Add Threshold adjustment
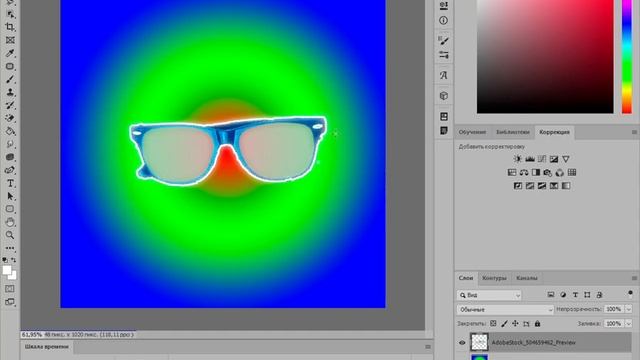The image size is (640, 360). (x=542, y=186)
